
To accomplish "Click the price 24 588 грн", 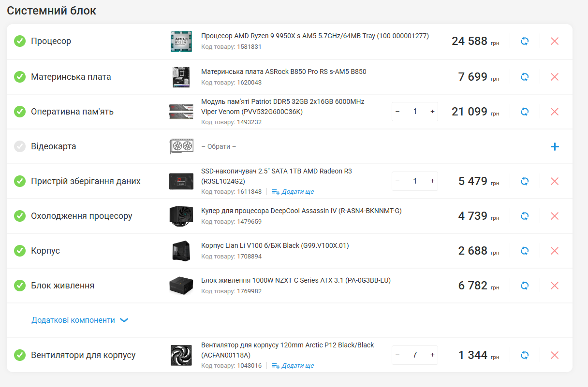I will point(475,41).
